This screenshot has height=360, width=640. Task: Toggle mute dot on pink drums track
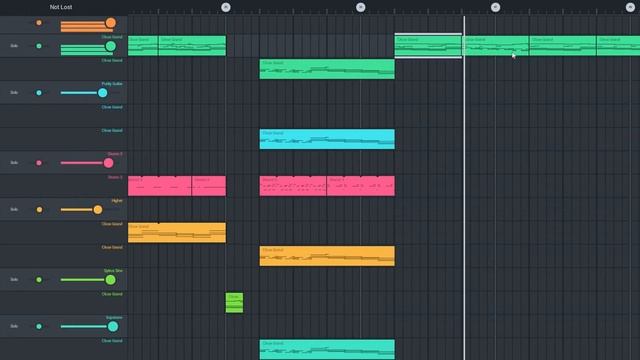(x=39, y=163)
